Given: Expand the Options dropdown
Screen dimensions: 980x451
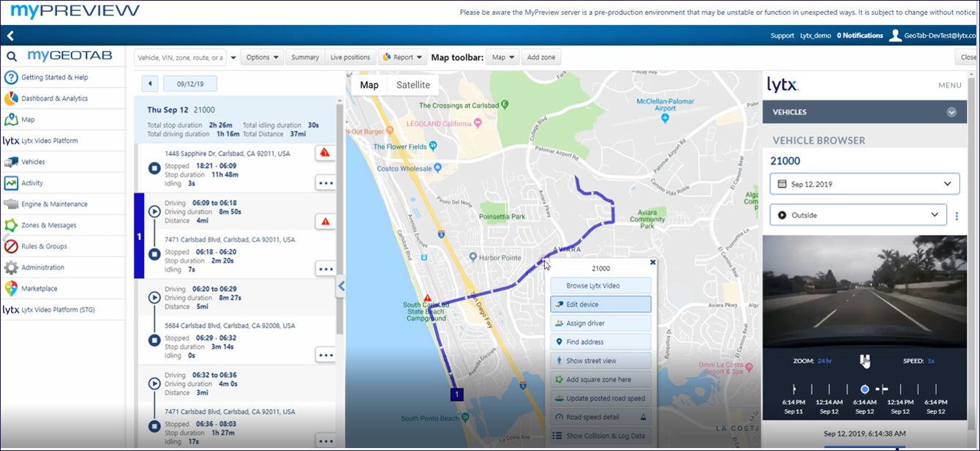Looking at the screenshot, I should [x=262, y=57].
